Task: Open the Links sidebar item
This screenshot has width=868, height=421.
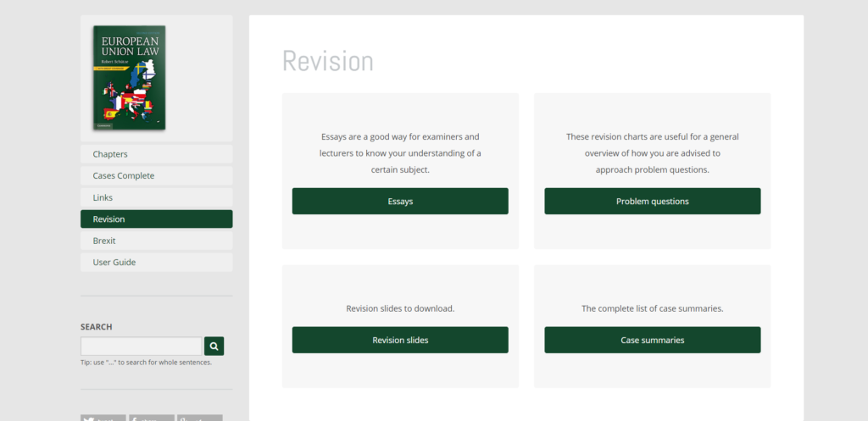Action: coord(156,197)
